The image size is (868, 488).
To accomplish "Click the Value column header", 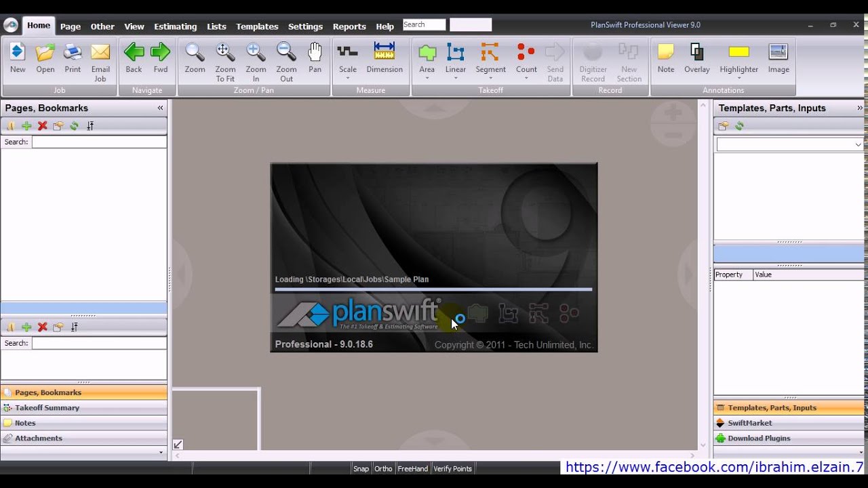I will tap(808, 274).
